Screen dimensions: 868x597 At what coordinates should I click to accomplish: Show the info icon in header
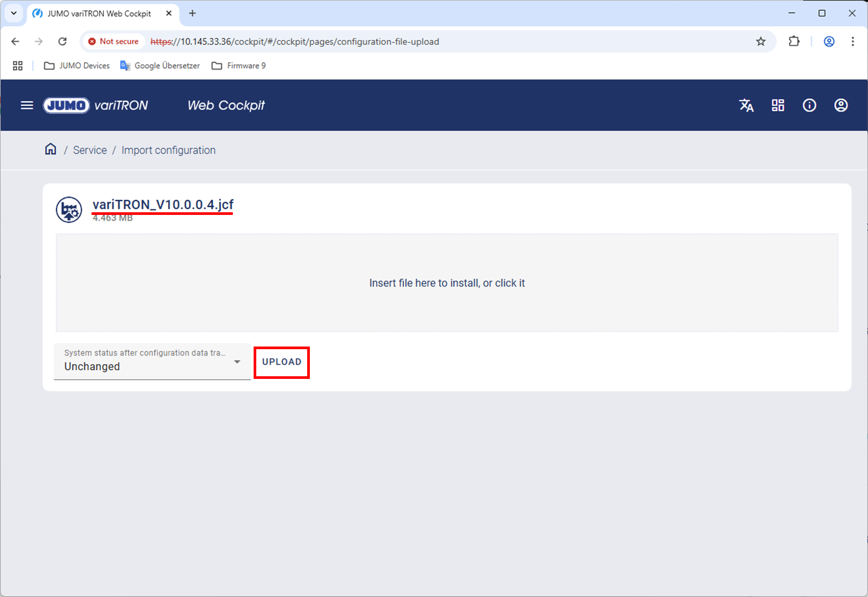(x=809, y=105)
